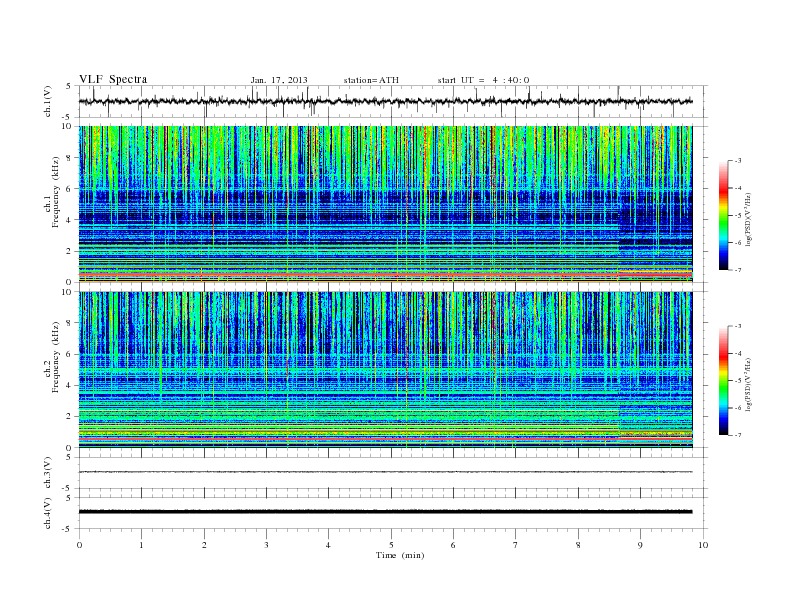Click the ch.2 spectrogram "2" kHz tick label
The height and width of the screenshot is (612, 792).
pyautogui.click(x=69, y=417)
